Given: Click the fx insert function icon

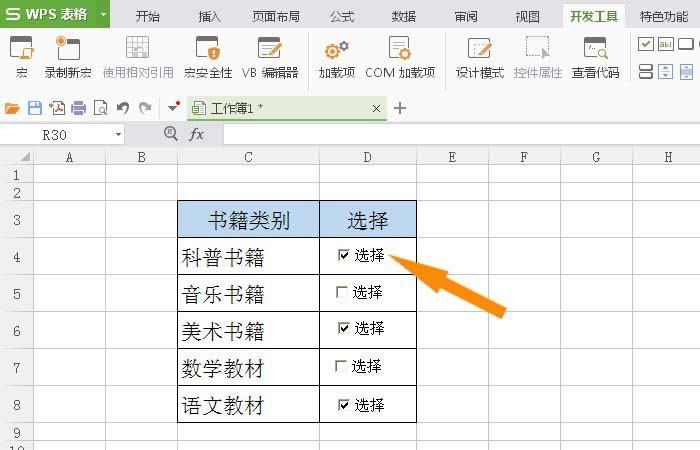Looking at the screenshot, I should 196,134.
